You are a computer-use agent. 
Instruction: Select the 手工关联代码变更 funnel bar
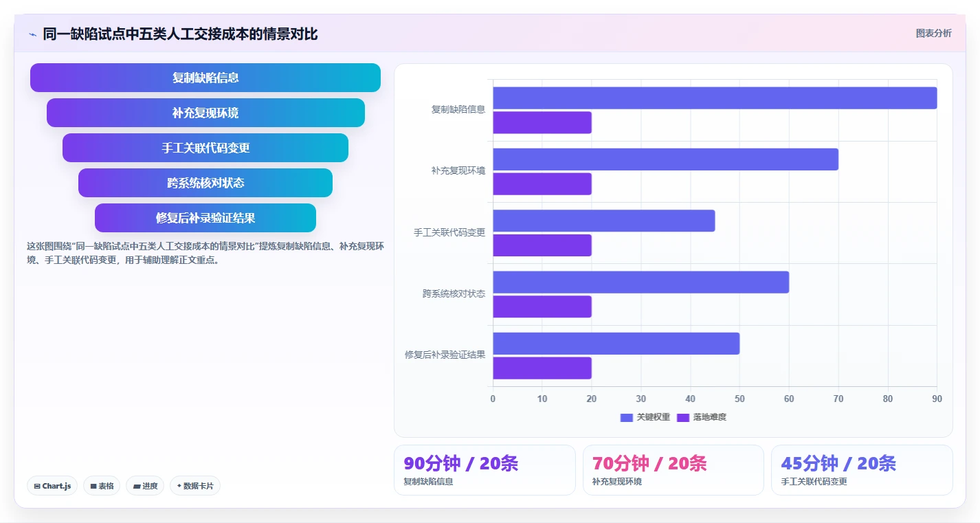coord(205,148)
